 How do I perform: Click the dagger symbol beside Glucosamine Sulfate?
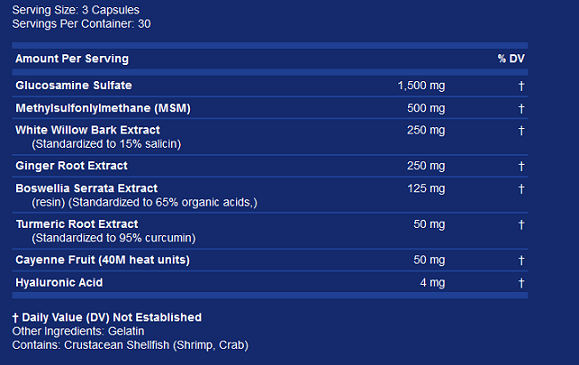(521, 86)
